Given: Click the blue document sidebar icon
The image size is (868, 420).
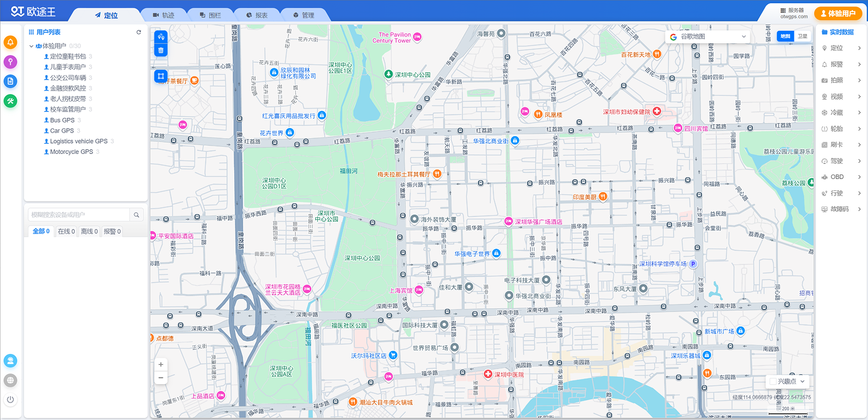Looking at the screenshot, I should 11,81.
